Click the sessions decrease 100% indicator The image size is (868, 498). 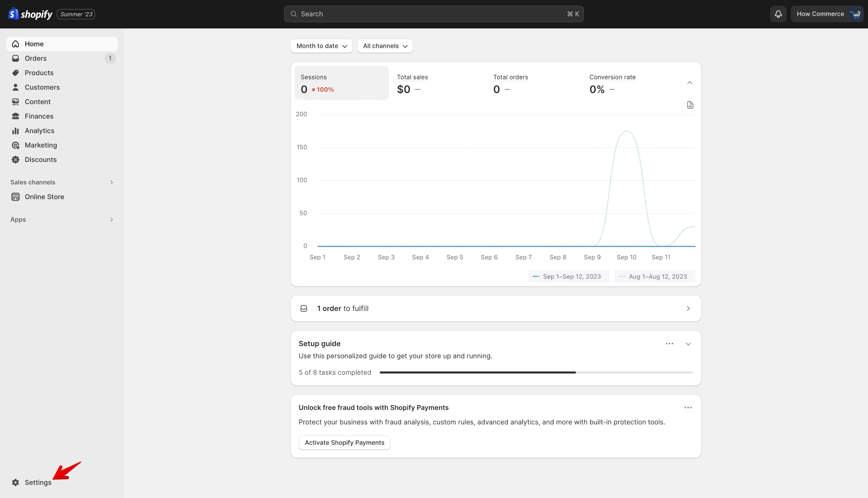(x=322, y=89)
